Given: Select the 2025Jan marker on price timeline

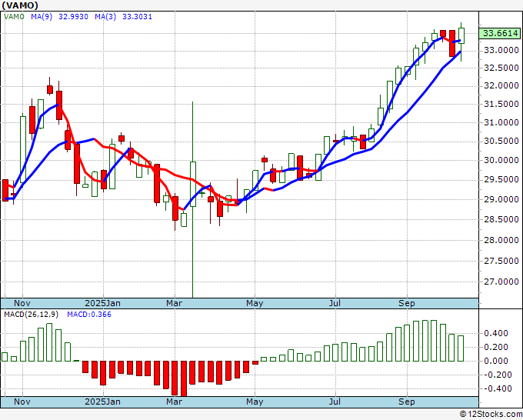Looking at the screenshot, I should [103, 303].
